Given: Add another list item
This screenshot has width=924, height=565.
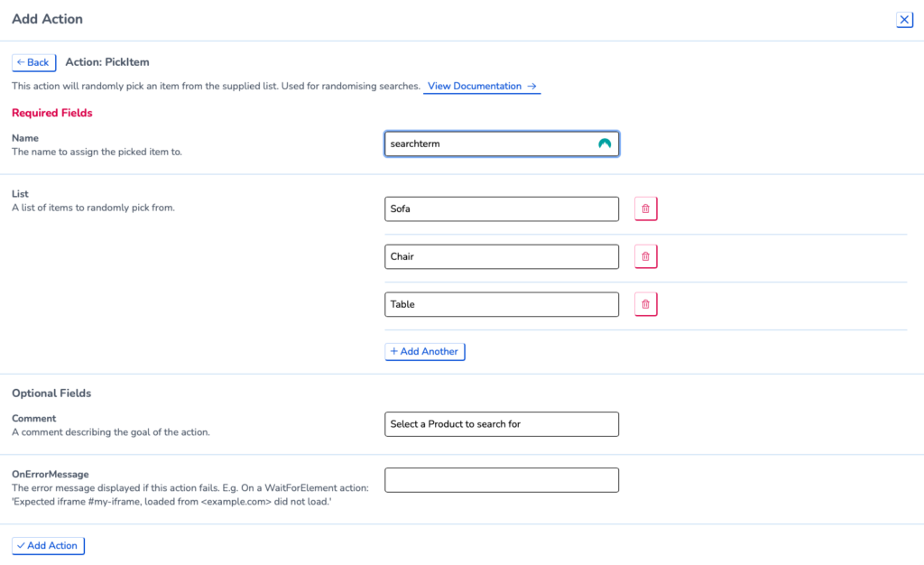Looking at the screenshot, I should 424,352.
